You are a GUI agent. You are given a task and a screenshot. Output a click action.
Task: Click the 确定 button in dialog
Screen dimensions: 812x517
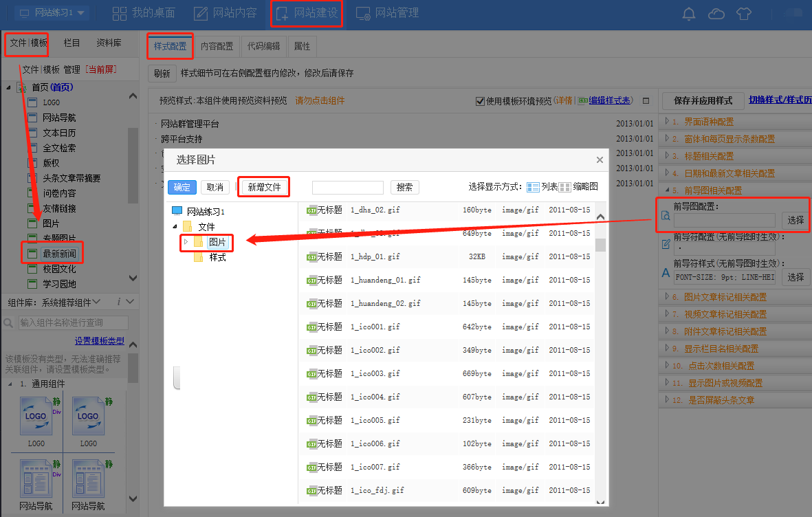click(182, 187)
